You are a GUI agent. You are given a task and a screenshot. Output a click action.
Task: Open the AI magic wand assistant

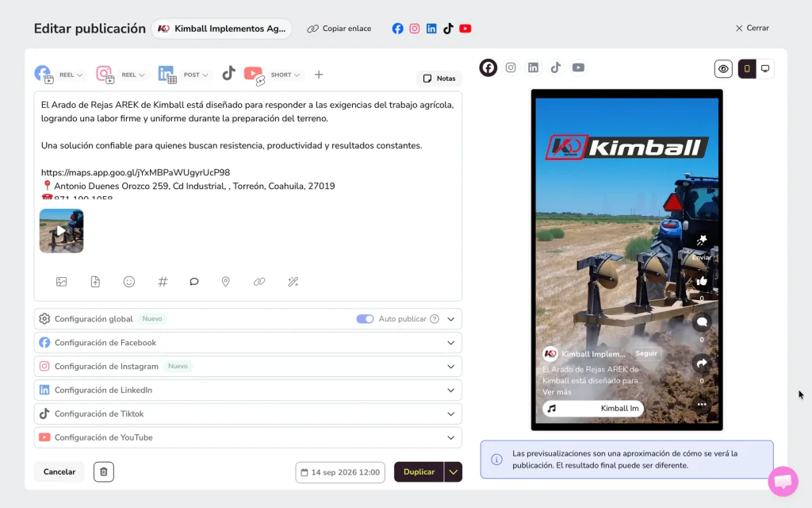[293, 282]
